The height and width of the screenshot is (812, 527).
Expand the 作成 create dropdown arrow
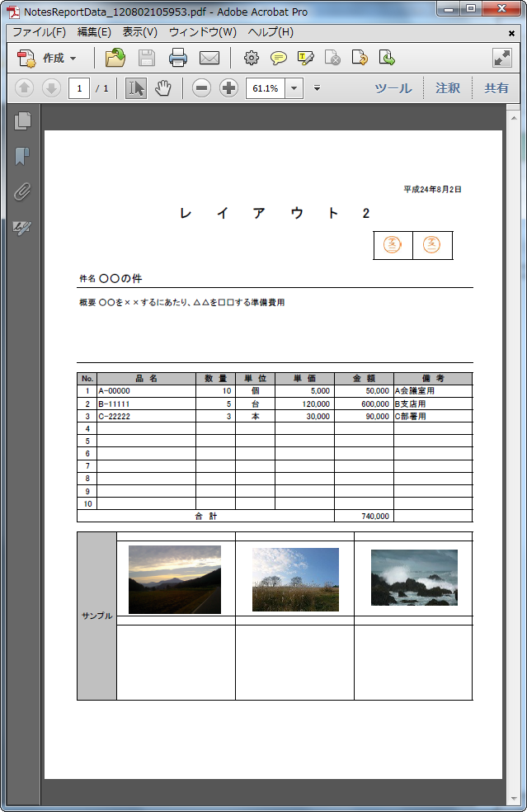tap(73, 59)
